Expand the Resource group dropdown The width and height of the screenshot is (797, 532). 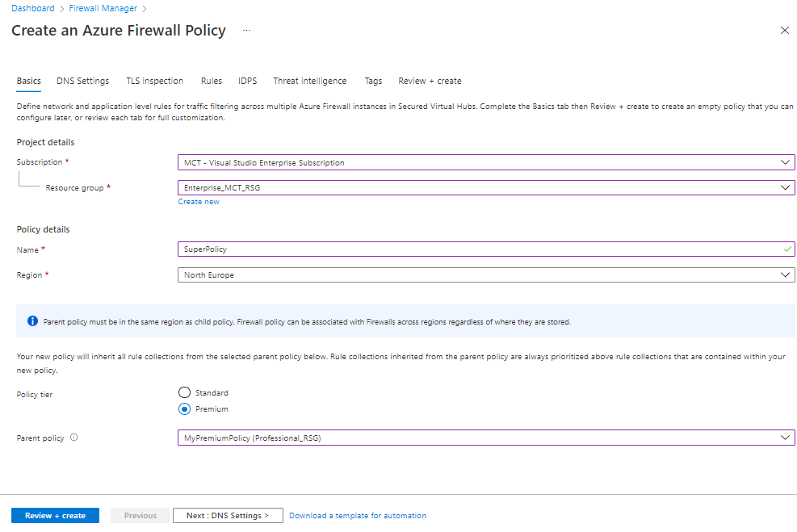[485, 187]
